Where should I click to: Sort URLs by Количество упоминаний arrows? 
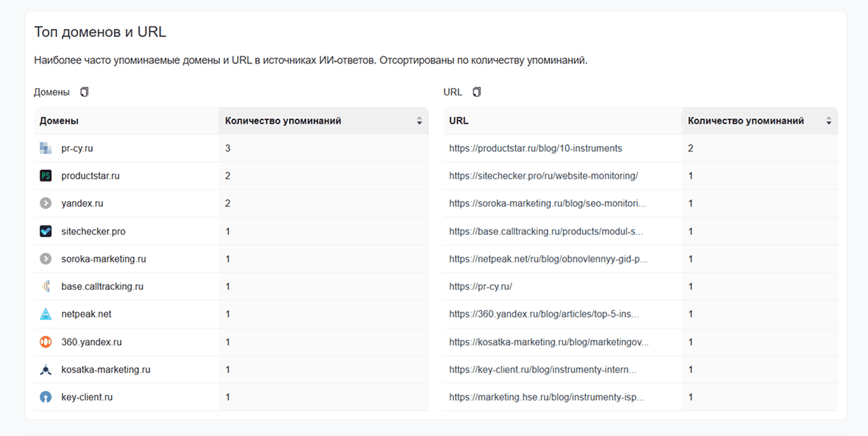[829, 121]
